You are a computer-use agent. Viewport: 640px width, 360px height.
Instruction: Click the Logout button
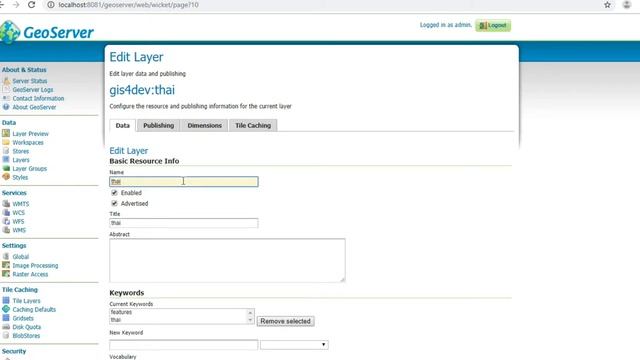[493, 25]
